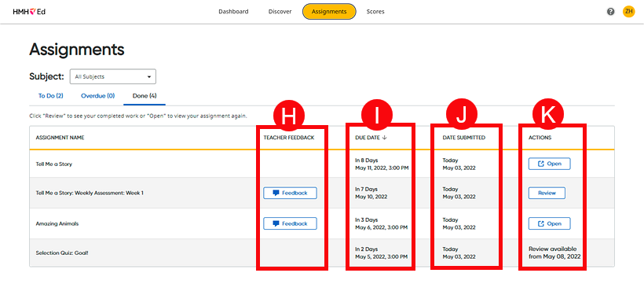Click the Actions column header
The width and height of the screenshot is (644, 284).
click(x=540, y=138)
